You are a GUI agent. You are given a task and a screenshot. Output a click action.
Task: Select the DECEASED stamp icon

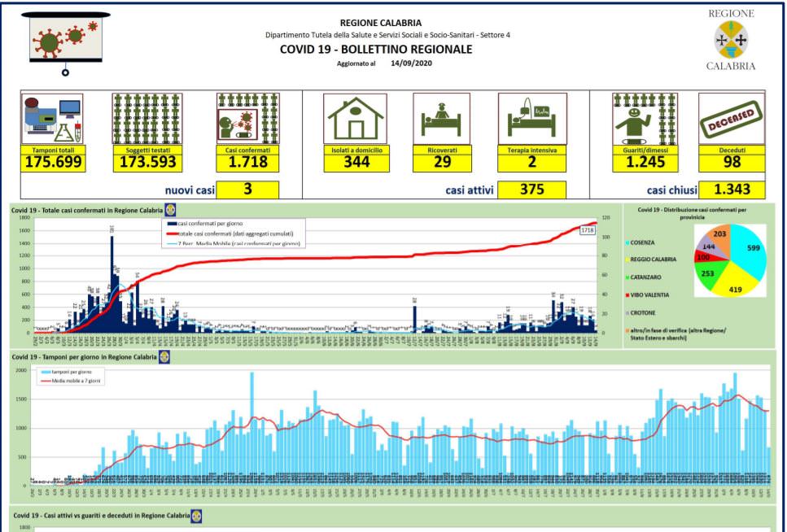(731, 119)
